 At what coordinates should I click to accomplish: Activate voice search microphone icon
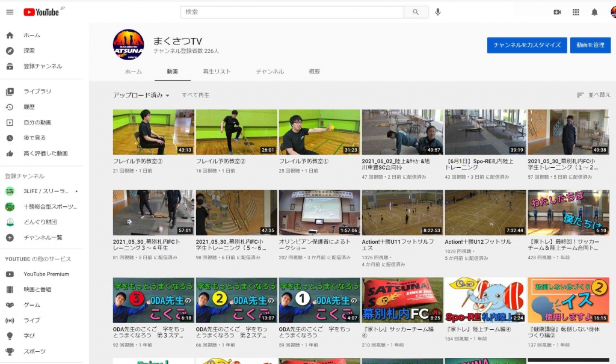click(x=438, y=12)
